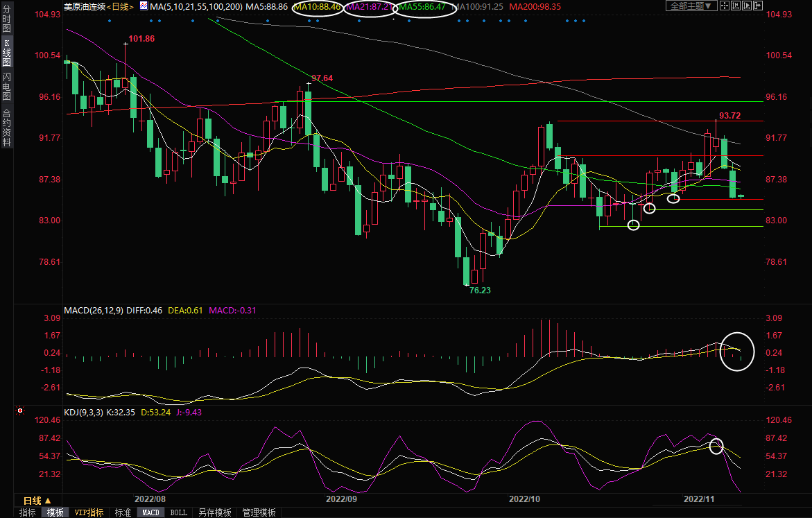The image size is (812, 518).
Task: Click the jump-to-start chart icon
Action: tap(735, 6)
